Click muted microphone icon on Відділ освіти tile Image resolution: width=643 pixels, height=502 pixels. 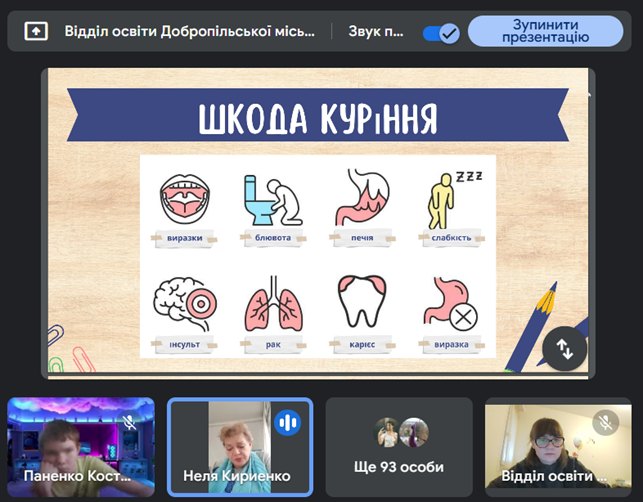click(x=606, y=422)
